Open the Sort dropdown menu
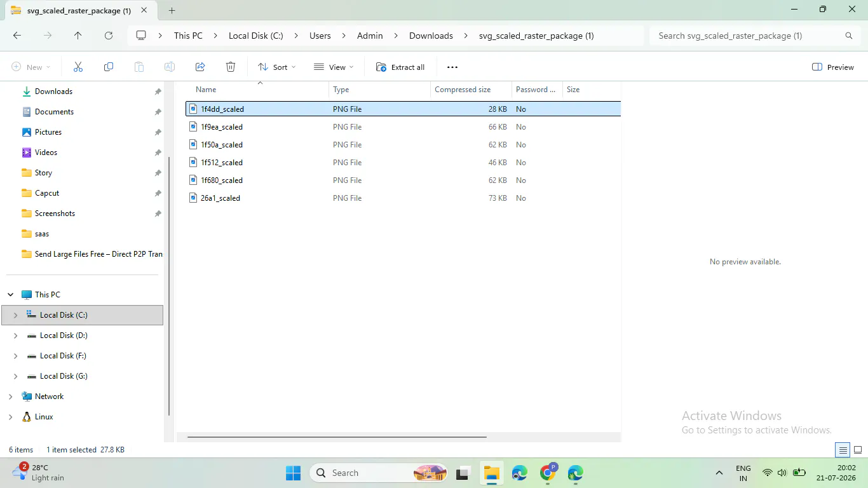The height and width of the screenshot is (488, 868). (277, 67)
